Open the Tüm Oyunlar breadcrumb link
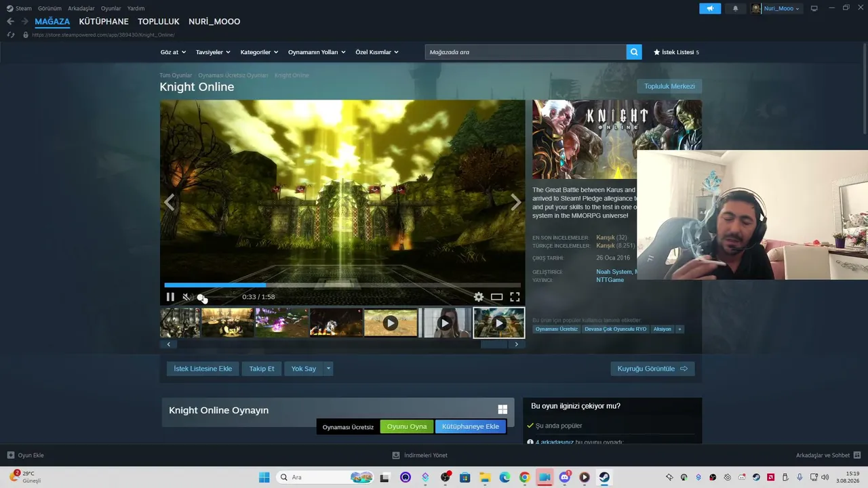Image resolution: width=868 pixels, height=488 pixels. 176,75
